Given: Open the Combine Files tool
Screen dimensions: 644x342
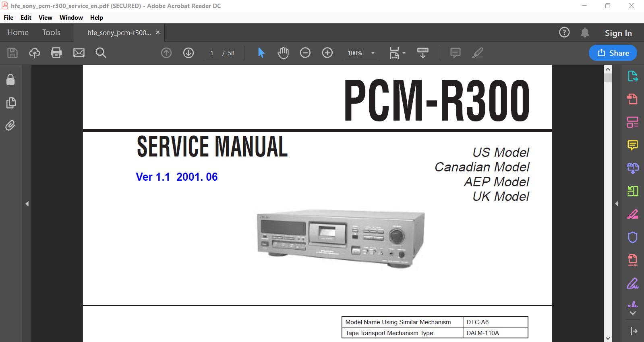Looking at the screenshot, I should (633, 168).
